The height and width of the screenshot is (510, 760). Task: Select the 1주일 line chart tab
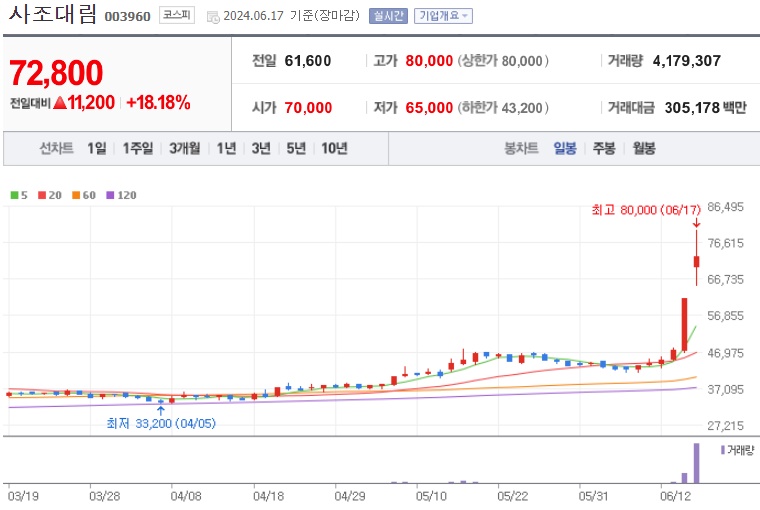pos(138,148)
